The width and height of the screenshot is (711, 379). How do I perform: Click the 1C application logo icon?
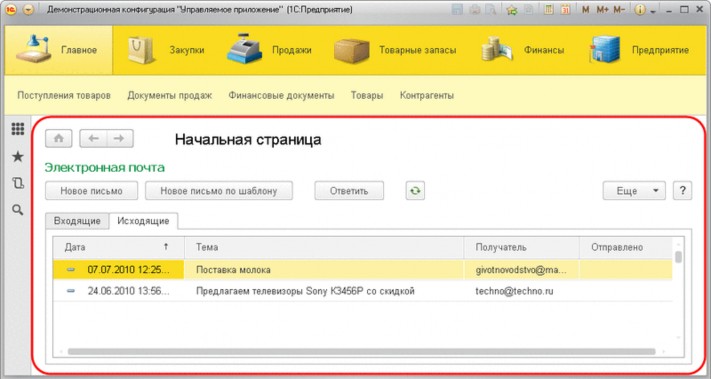[x=10, y=10]
